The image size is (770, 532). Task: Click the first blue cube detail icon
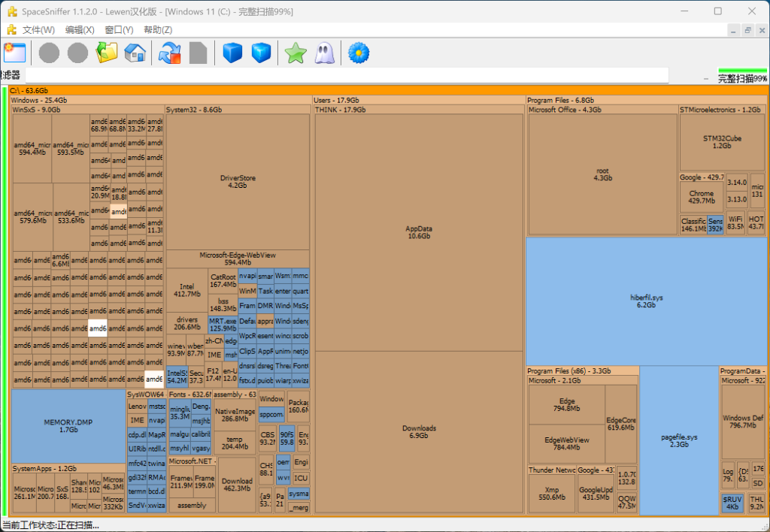(x=233, y=53)
